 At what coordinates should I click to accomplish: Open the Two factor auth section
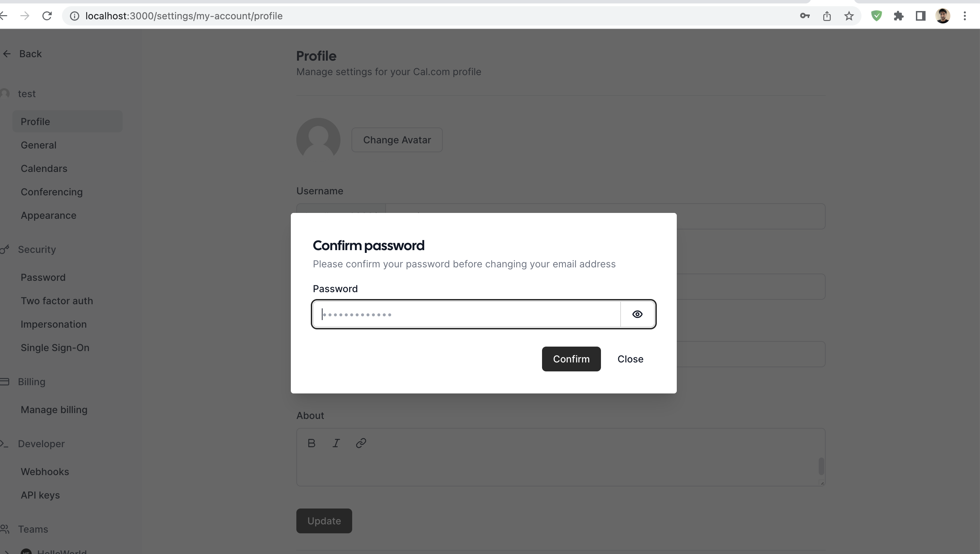click(x=57, y=300)
